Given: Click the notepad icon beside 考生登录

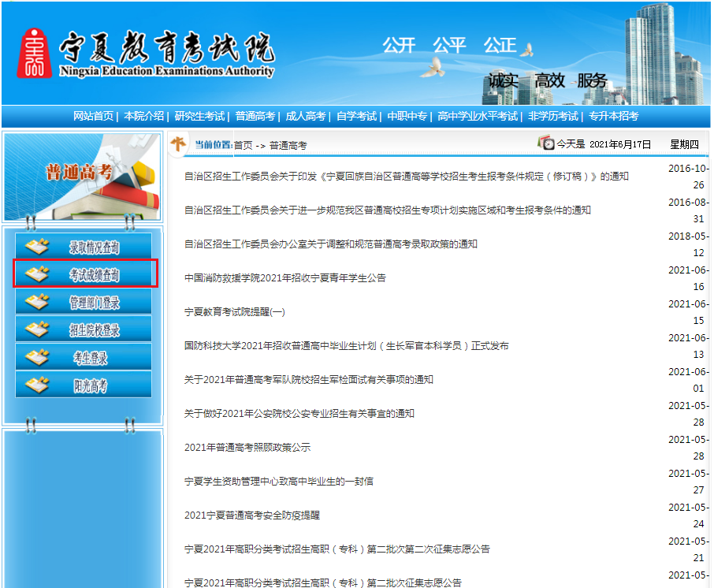Looking at the screenshot, I should (37, 358).
